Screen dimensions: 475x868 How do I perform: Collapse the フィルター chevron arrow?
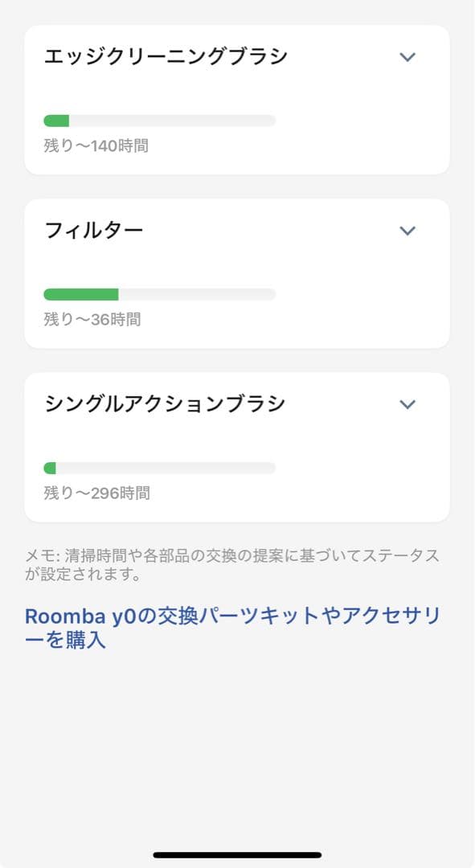click(407, 231)
